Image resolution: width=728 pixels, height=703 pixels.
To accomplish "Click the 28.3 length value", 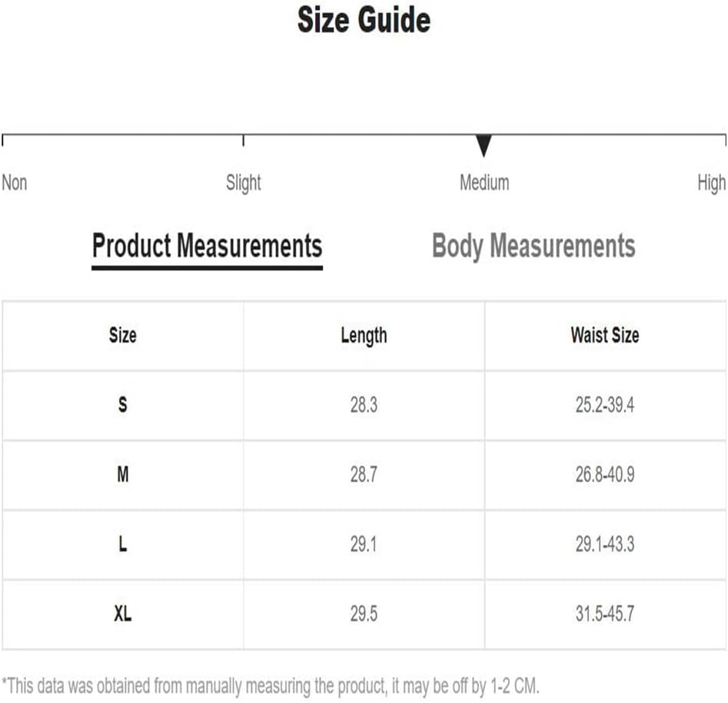I will click(364, 405).
